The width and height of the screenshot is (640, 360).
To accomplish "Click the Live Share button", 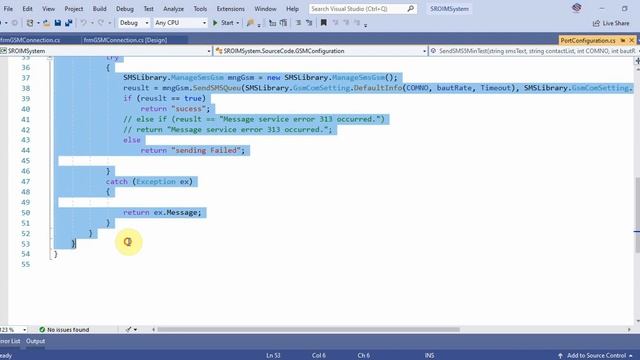I will coord(611,23).
